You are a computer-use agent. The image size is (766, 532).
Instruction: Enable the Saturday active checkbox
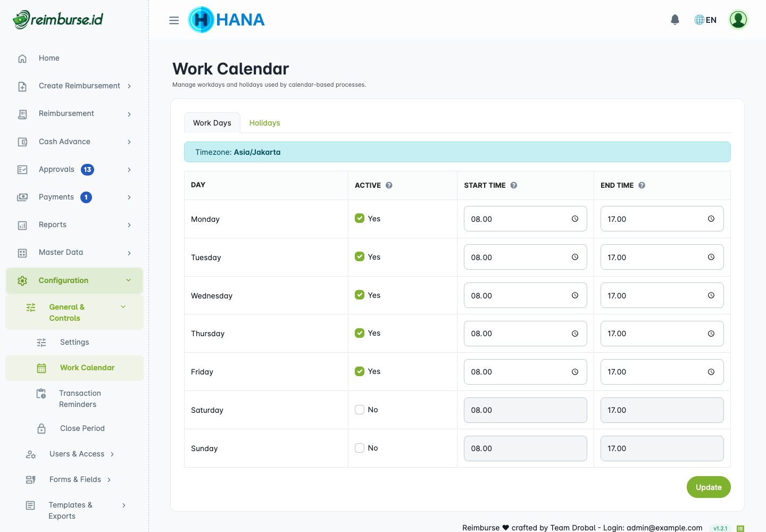coord(360,410)
